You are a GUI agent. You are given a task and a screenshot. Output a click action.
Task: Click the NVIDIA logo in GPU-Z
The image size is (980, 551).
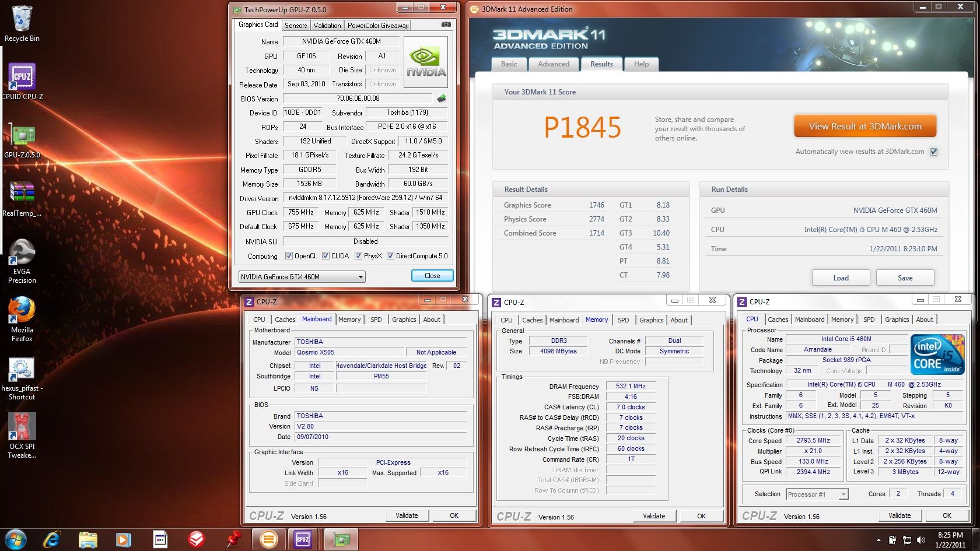426,62
